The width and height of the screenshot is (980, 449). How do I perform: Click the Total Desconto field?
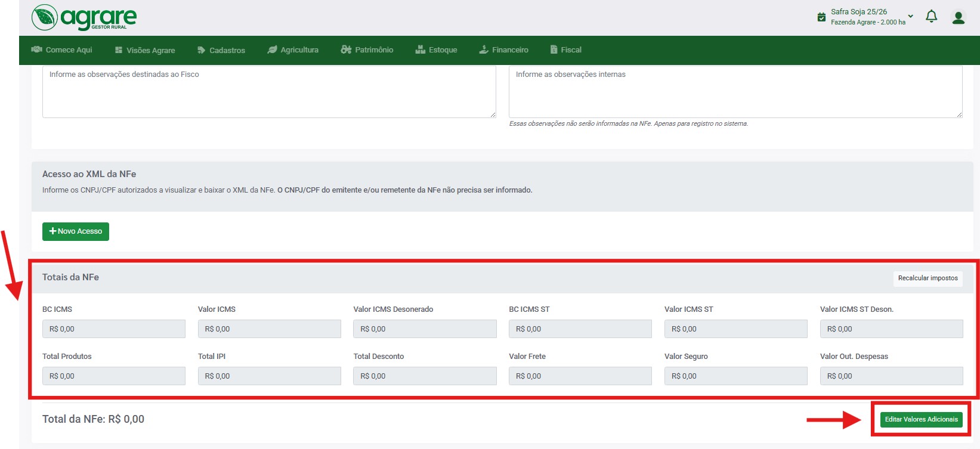click(x=425, y=376)
